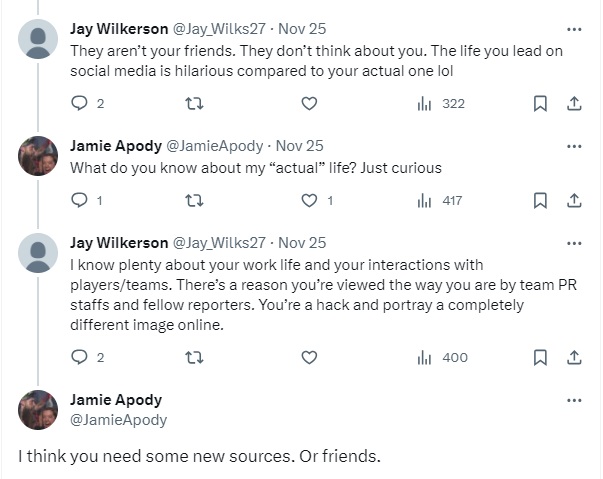This screenshot has height=479, width=603.
Task: Bookmark Jay Wilkerson's first tweet
Action: click(x=540, y=103)
